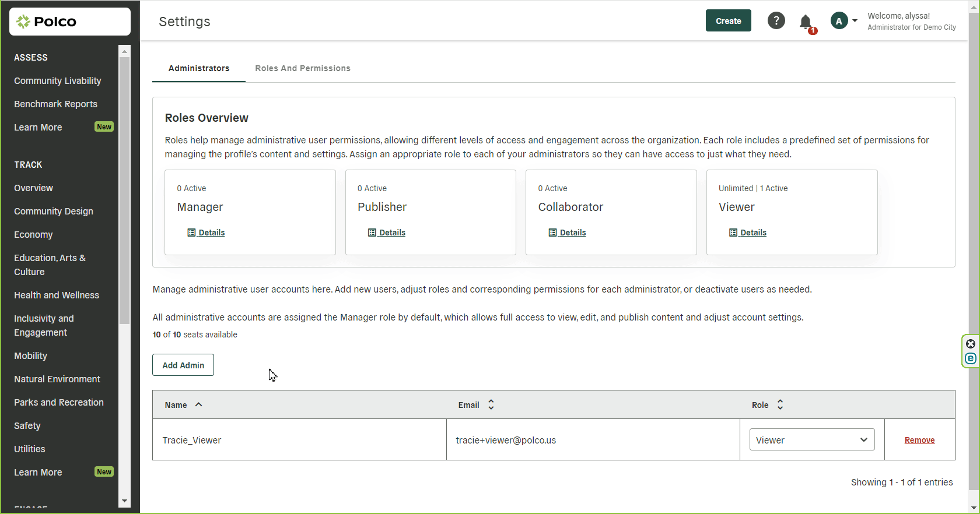Screen dimensions: 980x514
Task: Click Learn More under ASSESS
Action: point(38,127)
